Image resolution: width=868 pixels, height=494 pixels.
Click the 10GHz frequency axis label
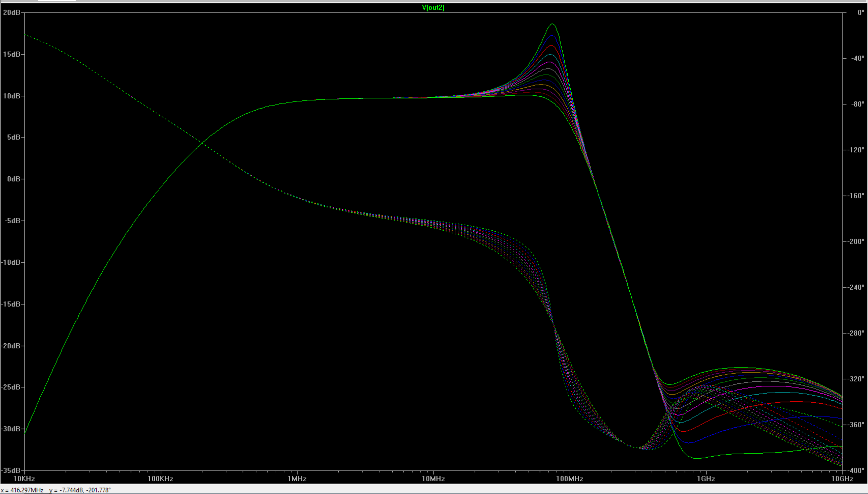[842, 479]
